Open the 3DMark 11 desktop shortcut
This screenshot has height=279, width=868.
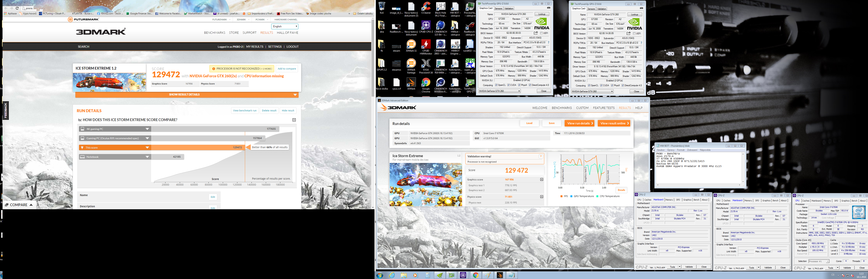(411, 46)
